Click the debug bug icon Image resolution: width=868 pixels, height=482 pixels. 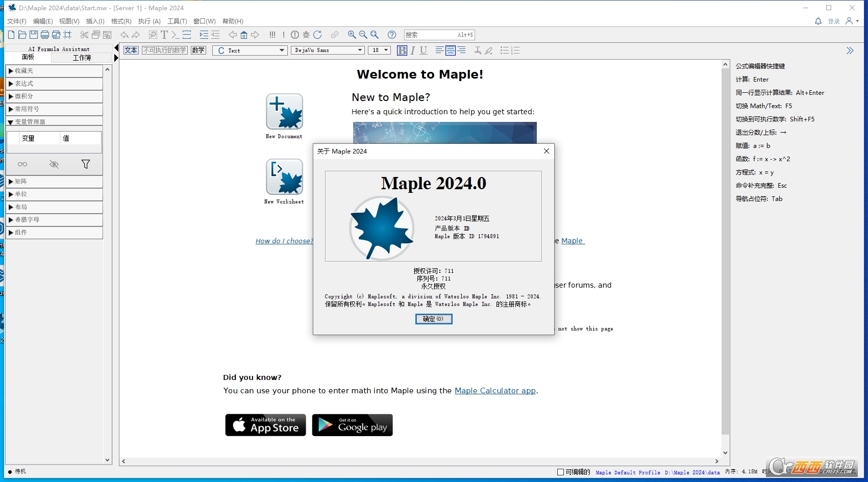[306, 35]
